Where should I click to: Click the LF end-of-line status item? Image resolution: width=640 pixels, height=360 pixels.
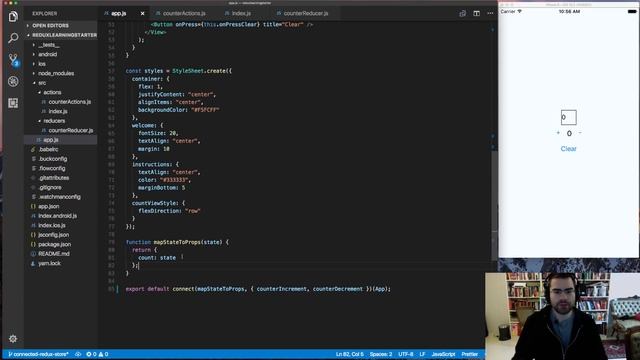pos(422,354)
